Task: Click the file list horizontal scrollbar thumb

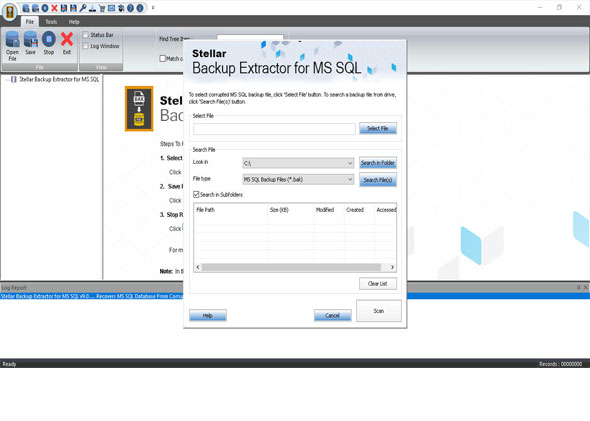Action: click(x=291, y=267)
